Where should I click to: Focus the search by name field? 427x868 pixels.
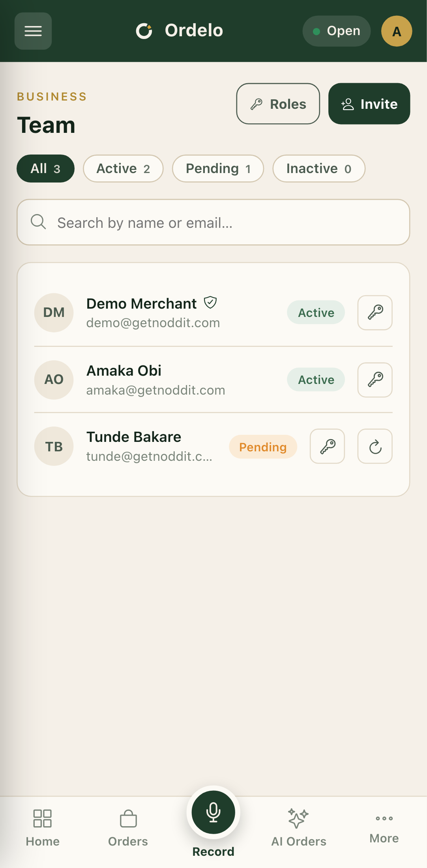pos(213,222)
